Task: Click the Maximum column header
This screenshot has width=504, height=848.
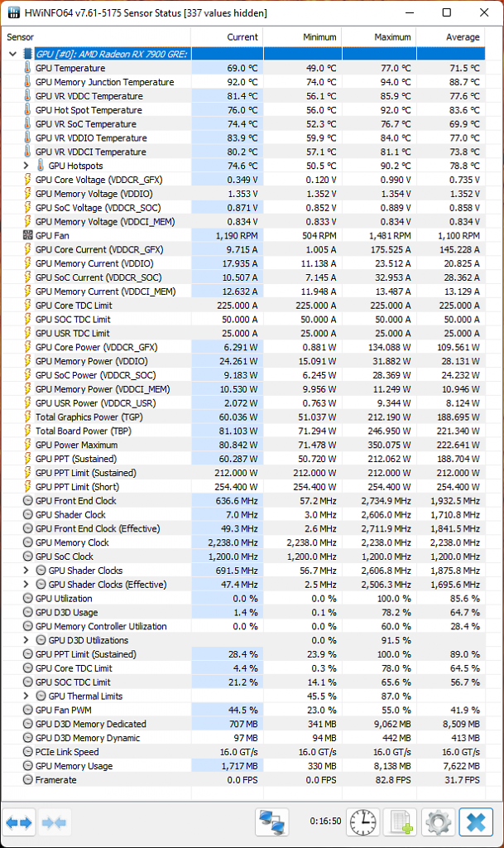Action: 379,36
